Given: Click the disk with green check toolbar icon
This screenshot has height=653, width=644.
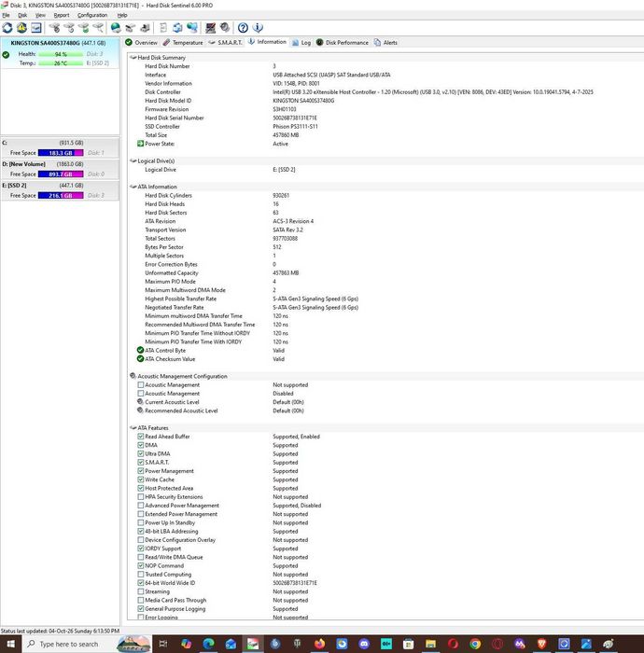Looking at the screenshot, I should [84, 28].
